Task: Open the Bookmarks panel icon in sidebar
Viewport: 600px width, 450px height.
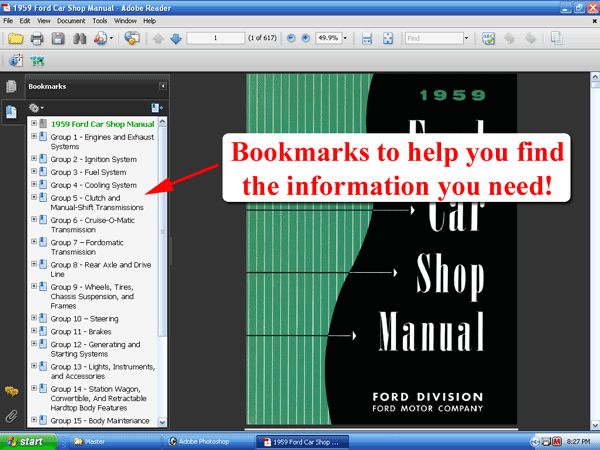Action: [x=11, y=112]
